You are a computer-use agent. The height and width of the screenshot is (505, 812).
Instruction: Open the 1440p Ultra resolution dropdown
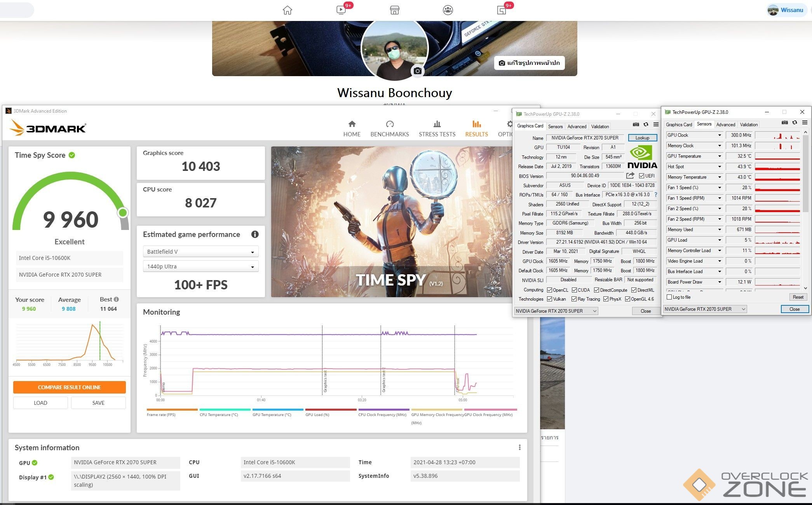(200, 266)
